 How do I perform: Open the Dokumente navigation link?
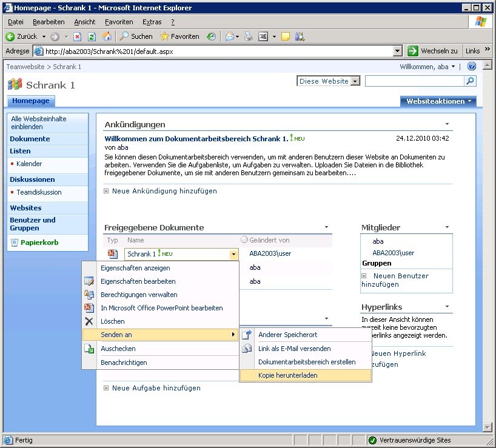click(30, 139)
